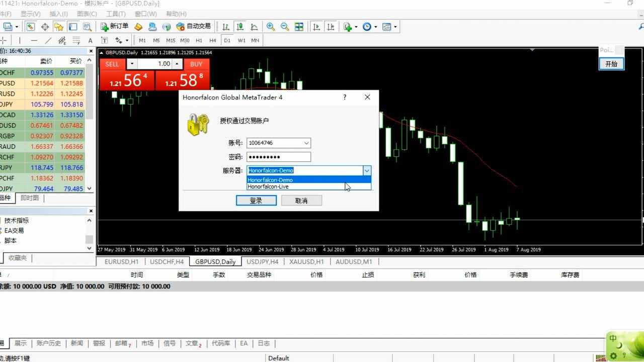This screenshot has height=362, width=644.
Task: Switch timeframe to H4
Action: 212,40
